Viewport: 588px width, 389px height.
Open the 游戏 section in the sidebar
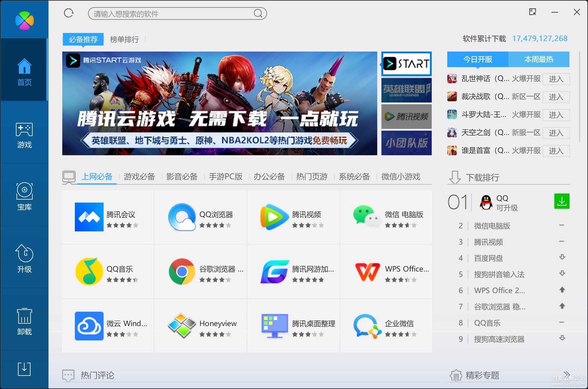24,136
